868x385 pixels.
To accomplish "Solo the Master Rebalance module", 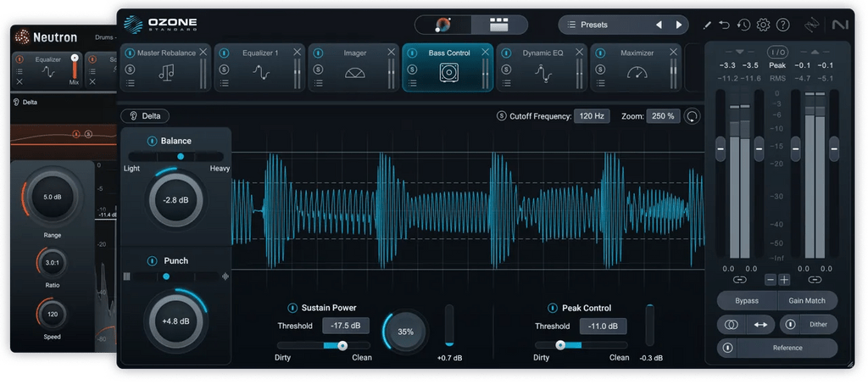I will (x=130, y=70).
